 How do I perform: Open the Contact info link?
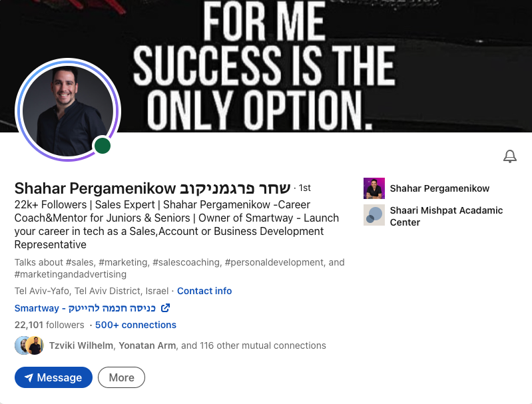[x=204, y=291]
